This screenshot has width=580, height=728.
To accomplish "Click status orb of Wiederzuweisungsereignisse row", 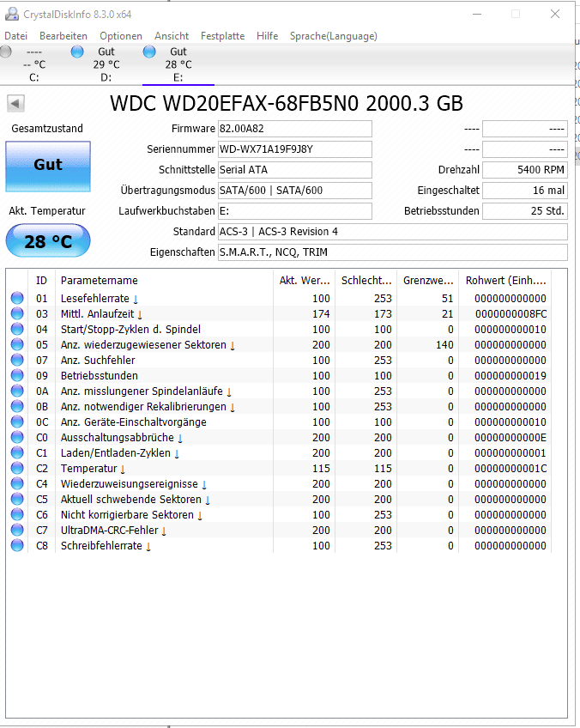I will pos(17,483).
